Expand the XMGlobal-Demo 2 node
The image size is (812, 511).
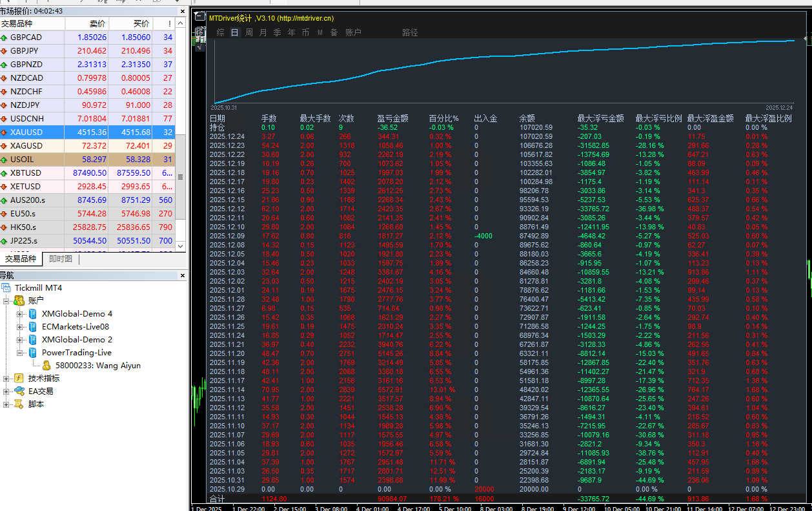pos(19,339)
